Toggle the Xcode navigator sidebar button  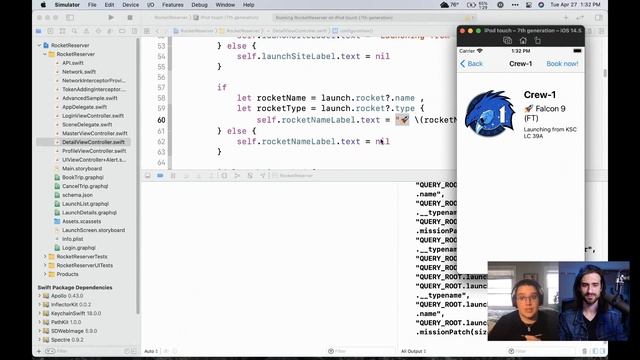(x=70, y=18)
